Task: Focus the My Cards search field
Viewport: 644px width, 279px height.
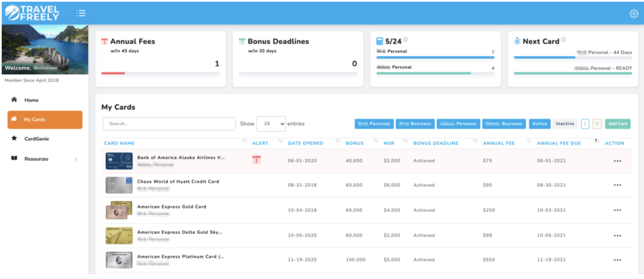Action: tap(169, 124)
